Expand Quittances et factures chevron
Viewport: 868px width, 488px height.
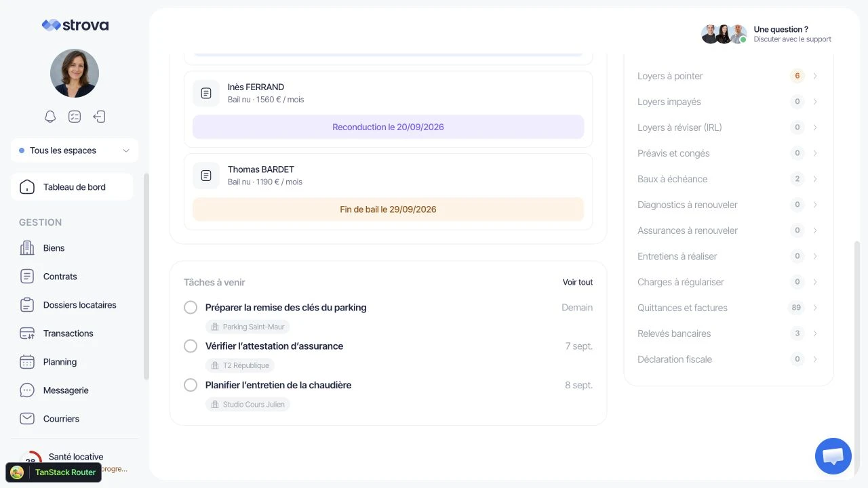tap(815, 308)
